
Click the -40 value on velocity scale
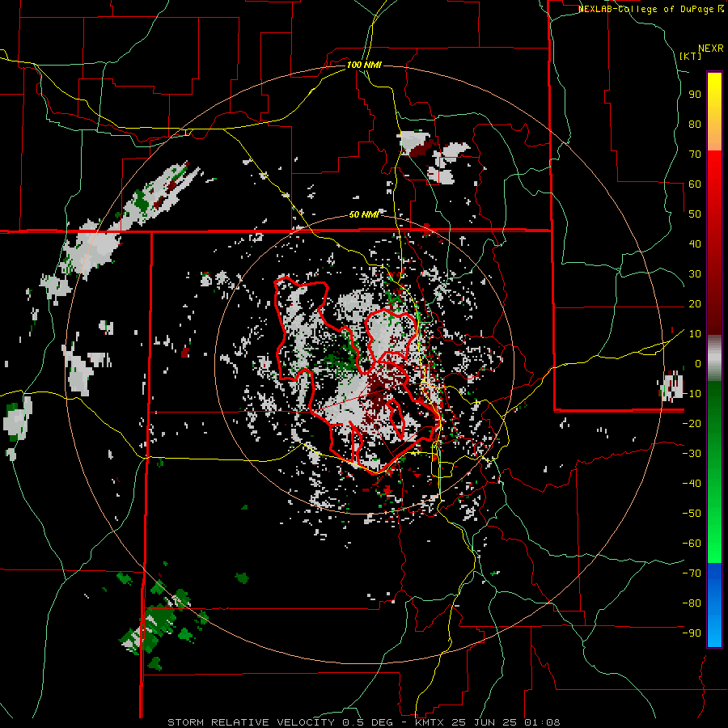(x=692, y=484)
